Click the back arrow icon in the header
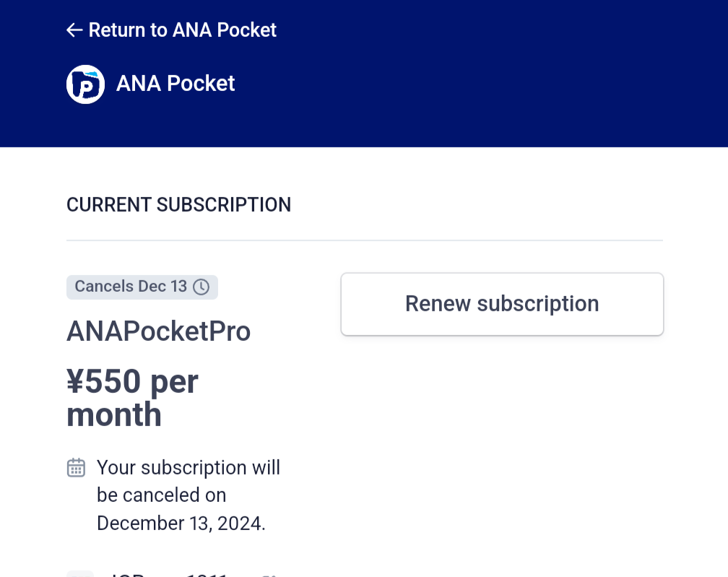 (74, 30)
